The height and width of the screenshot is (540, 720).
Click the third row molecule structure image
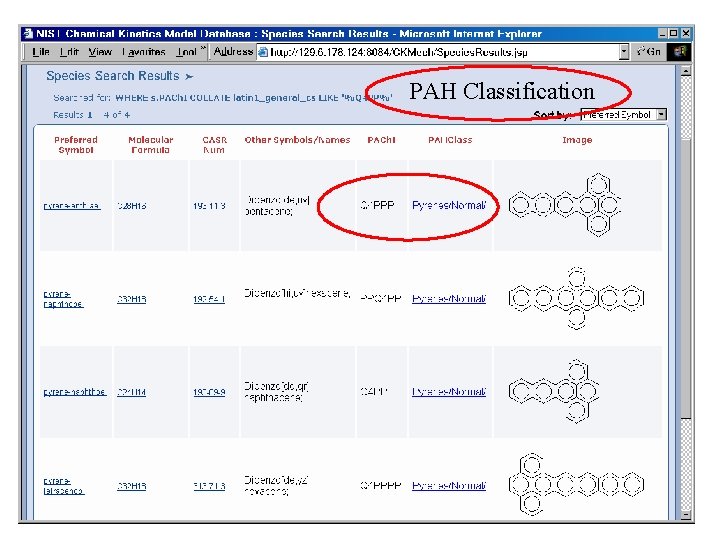(554, 391)
